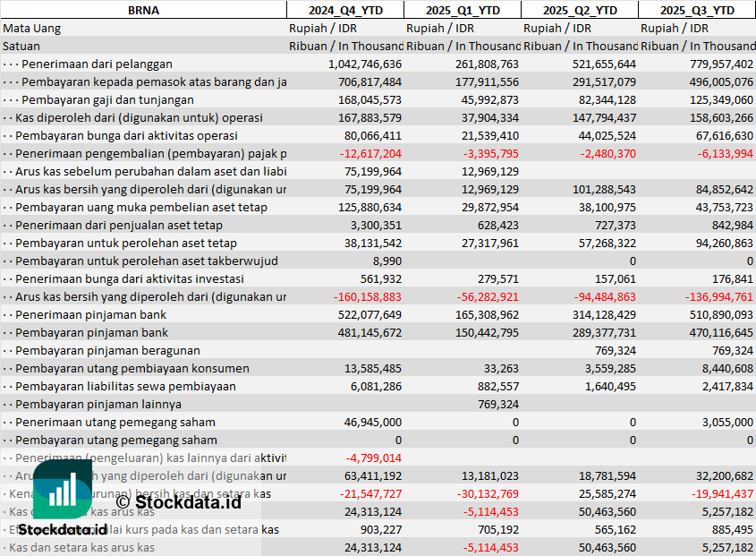Click the Mata Uang row label
756x556 pixels.
click(32, 28)
